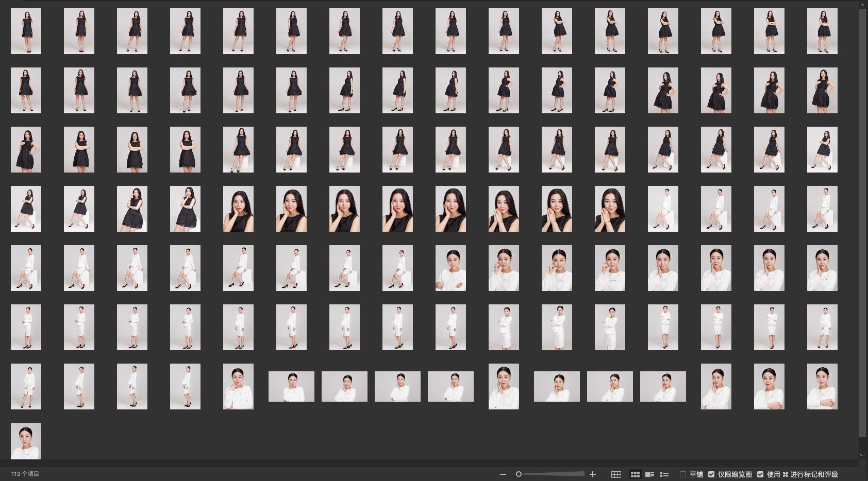Screen dimensions: 868x481
Task: Select the lone thumbnail in the last row
Action: pyautogui.click(x=26, y=440)
